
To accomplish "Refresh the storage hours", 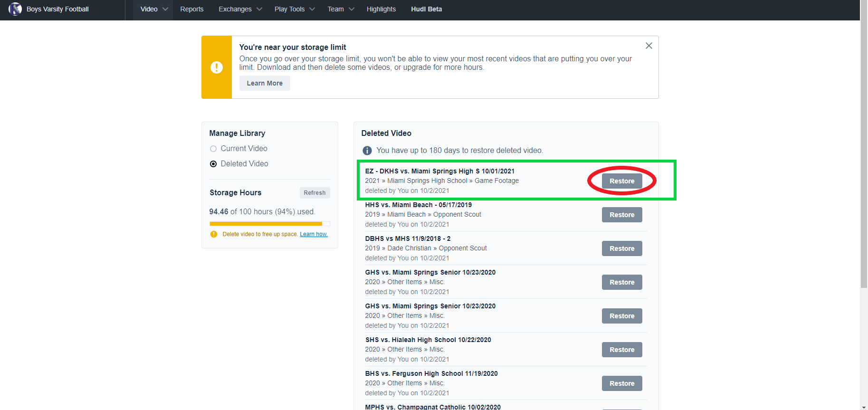I will 315,193.
